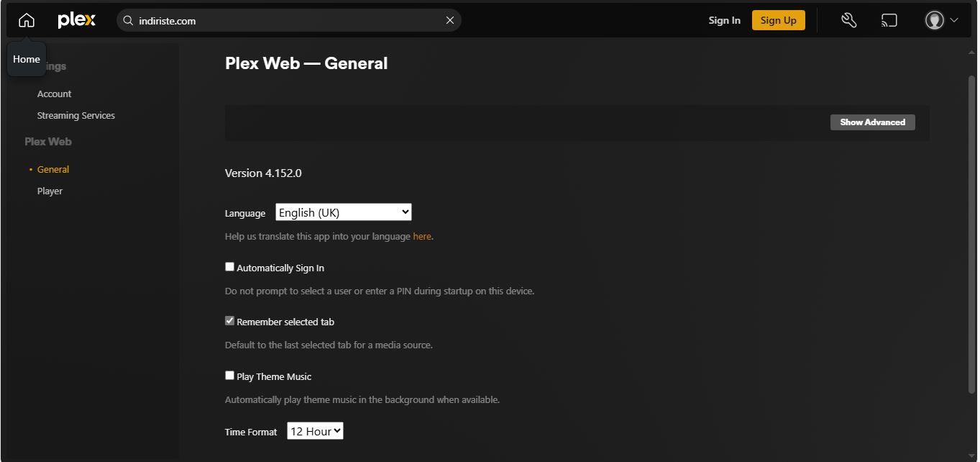This screenshot has height=462, width=980.
Task: Click the Cast screen icon
Action: (x=889, y=20)
